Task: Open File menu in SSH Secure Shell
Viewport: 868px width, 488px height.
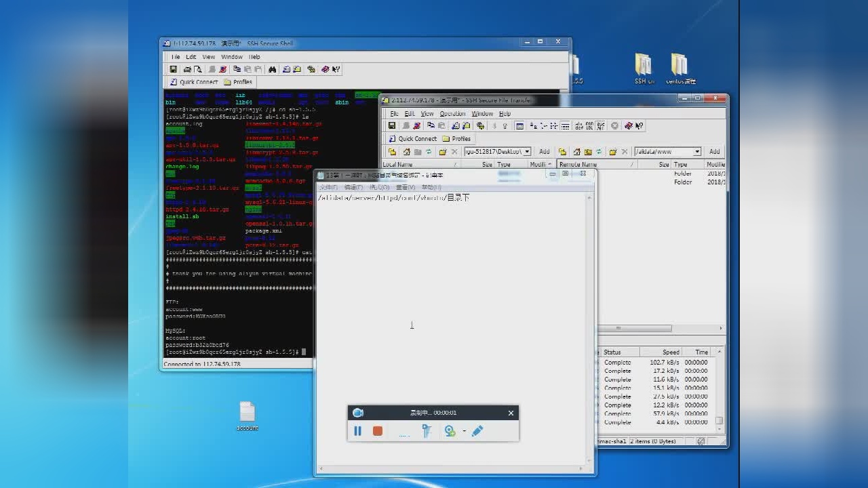Action: pos(176,57)
